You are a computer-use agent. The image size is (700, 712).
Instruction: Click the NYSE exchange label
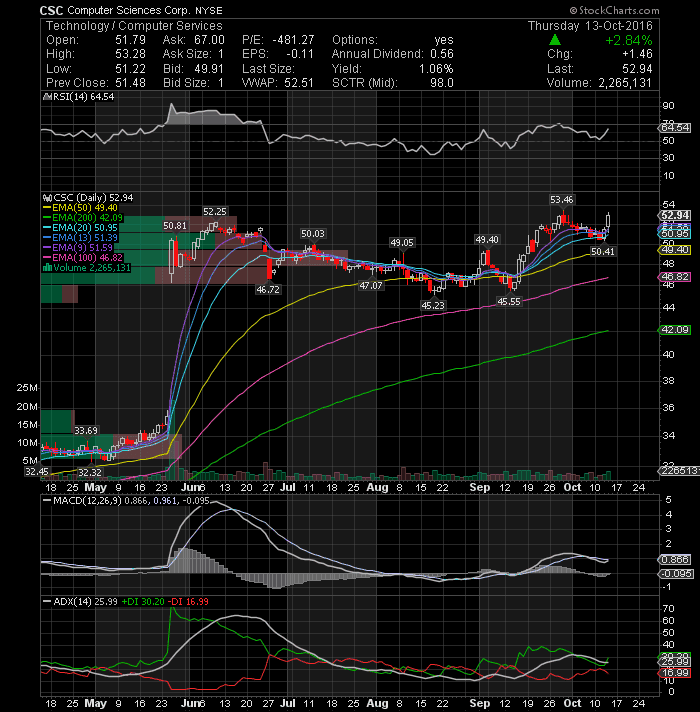pyautogui.click(x=209, y=10)
